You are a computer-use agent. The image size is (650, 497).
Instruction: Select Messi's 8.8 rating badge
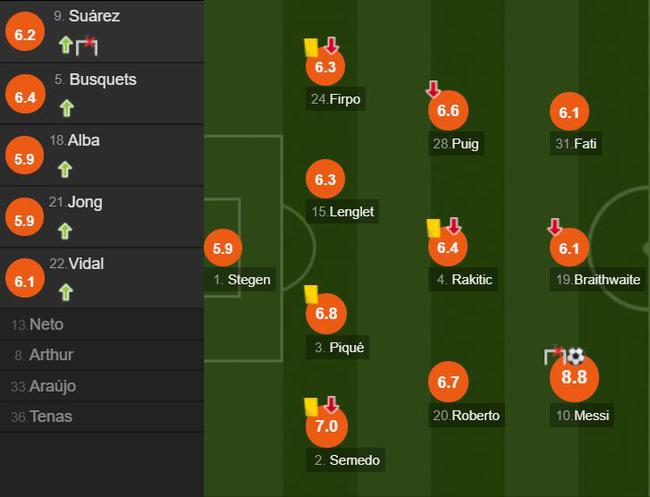click(x=574, y=377)
